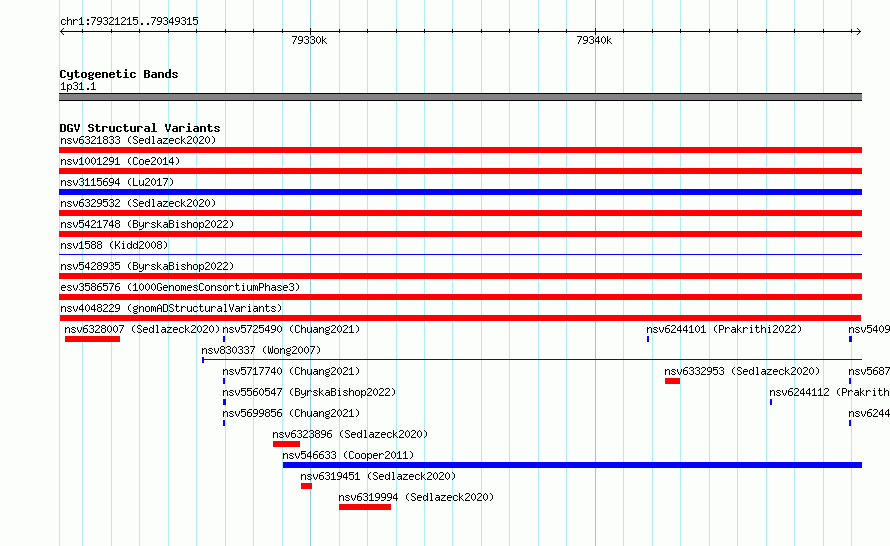Open the nsv5428935 (ByrskaBishop2022) label

coord(147,266)
